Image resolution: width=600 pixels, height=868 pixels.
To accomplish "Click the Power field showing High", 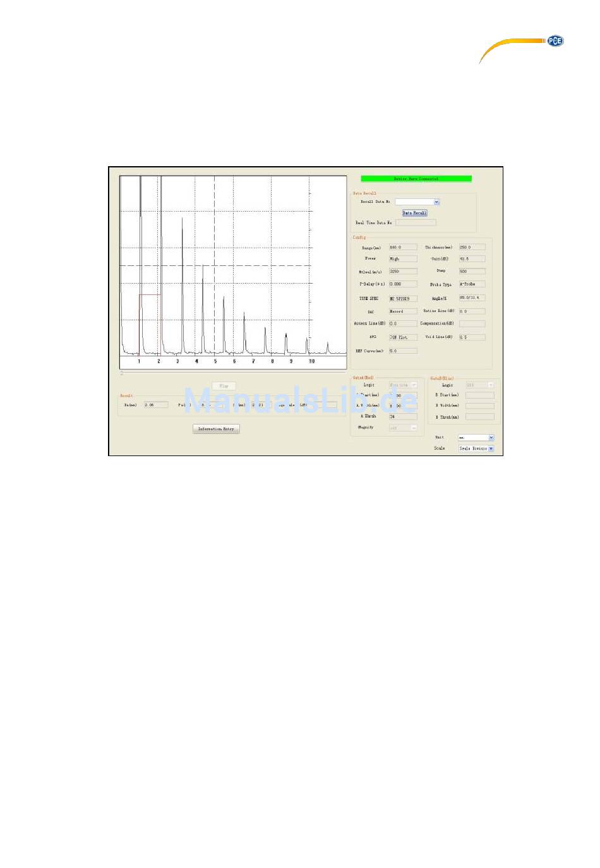I will [x=403, y=258].
